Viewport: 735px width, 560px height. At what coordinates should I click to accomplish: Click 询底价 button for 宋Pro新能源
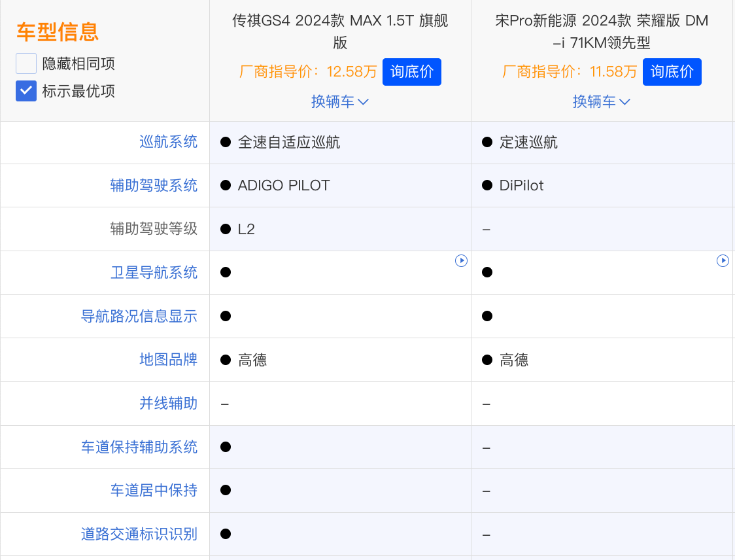click(672, 72)
